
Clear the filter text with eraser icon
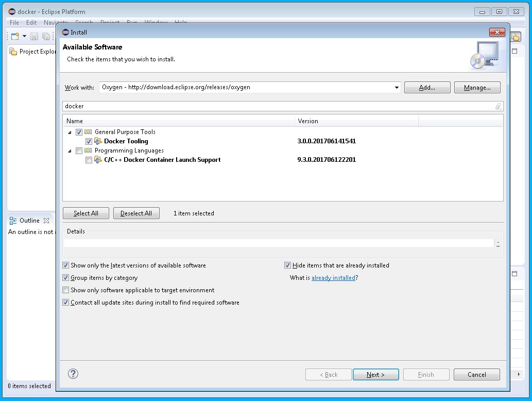tap(498, 106)
